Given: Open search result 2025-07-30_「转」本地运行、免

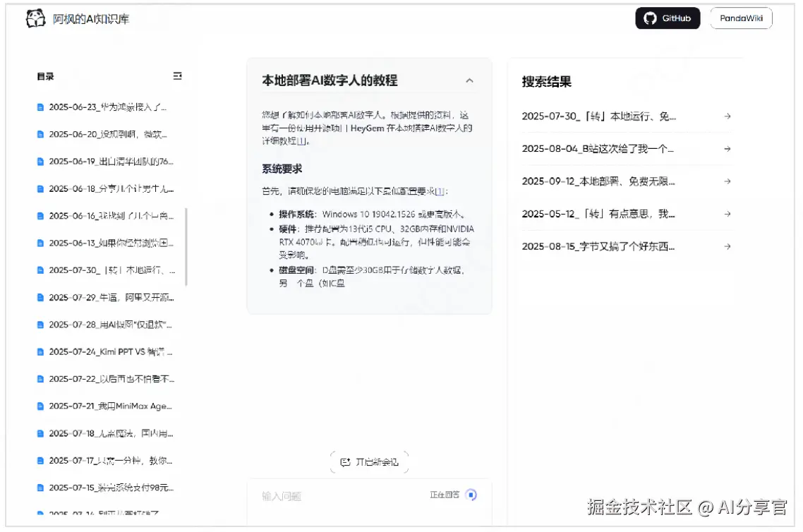Looking at the screenshot, I should (626, 116).
